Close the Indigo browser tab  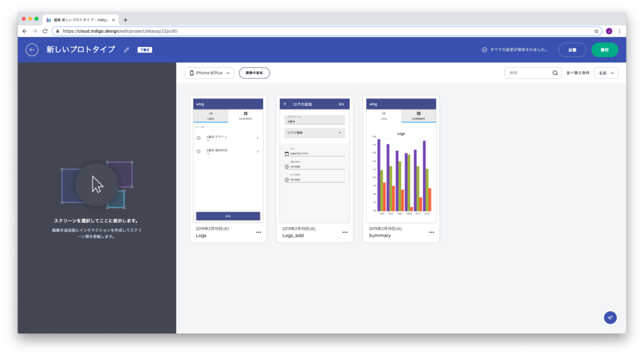point(113,20)
